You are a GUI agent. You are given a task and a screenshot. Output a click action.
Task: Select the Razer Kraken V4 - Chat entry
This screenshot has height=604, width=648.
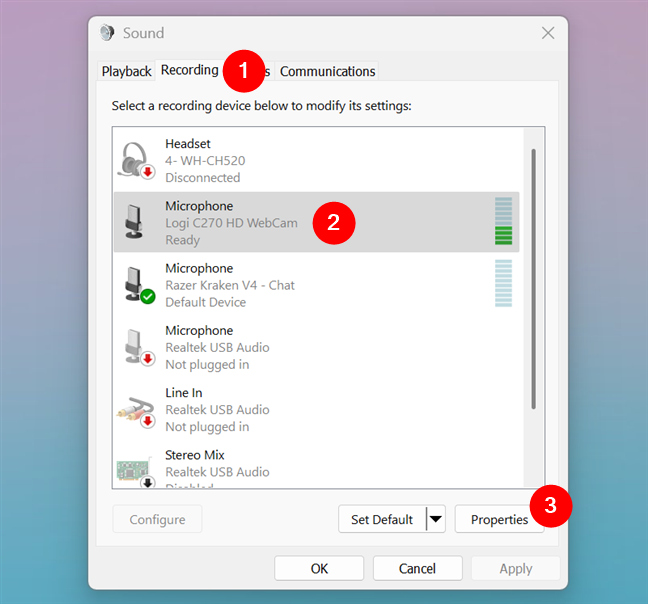[316, 285]
